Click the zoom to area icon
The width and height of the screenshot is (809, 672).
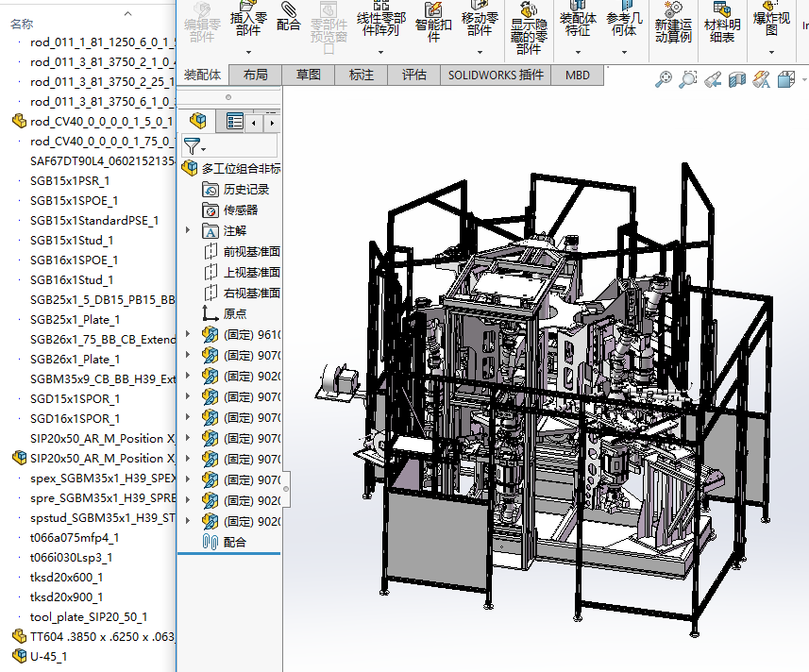(x=688, y=81)
